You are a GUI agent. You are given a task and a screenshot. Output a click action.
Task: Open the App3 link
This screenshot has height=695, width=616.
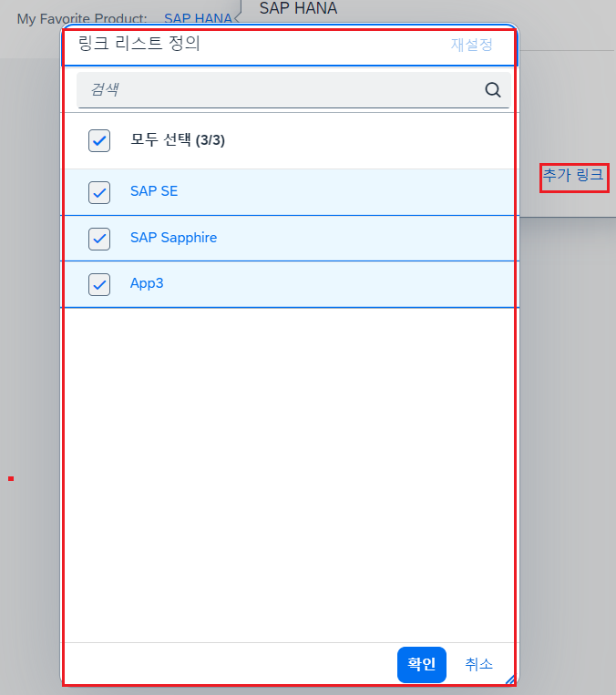click(147, 283)
